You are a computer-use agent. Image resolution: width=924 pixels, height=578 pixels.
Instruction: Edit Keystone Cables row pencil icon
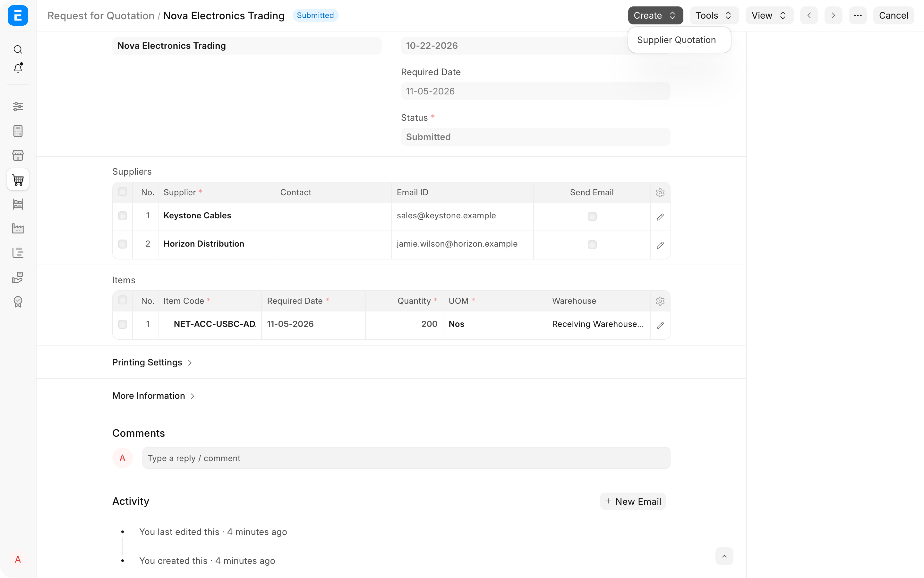coord(660,217)
